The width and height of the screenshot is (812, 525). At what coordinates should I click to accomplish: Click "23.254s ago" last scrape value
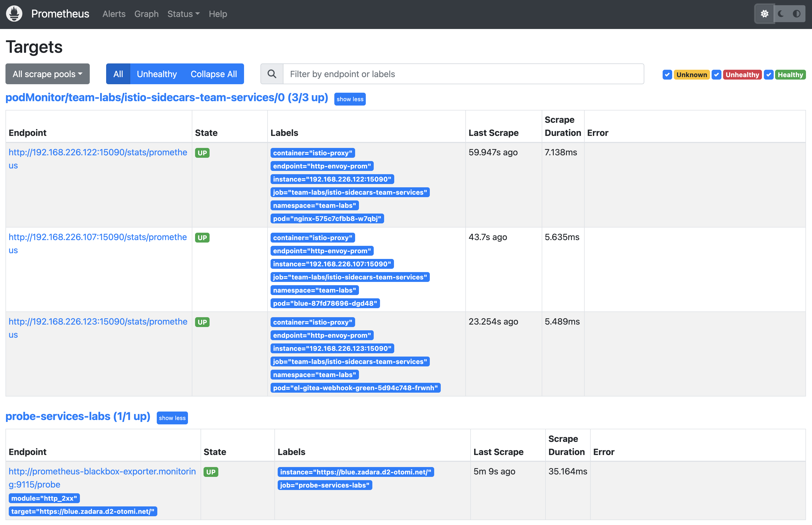(x=493, y=322)
